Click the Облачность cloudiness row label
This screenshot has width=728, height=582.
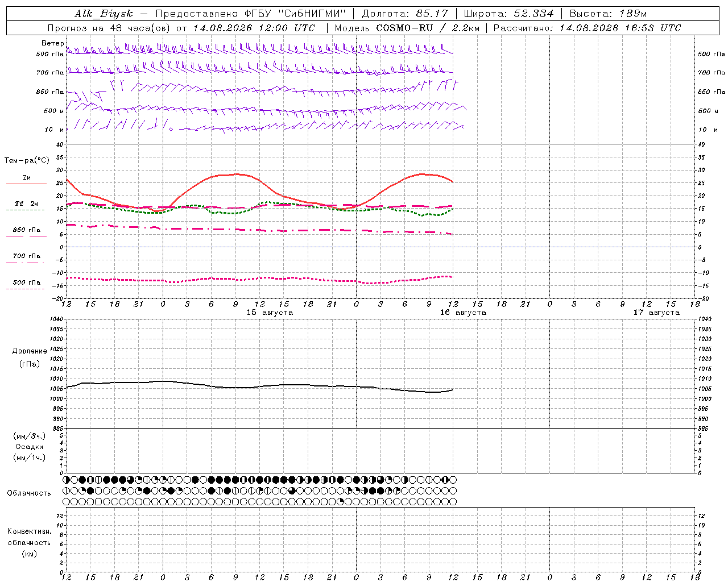pyautogui.click(x=29, y=493)
